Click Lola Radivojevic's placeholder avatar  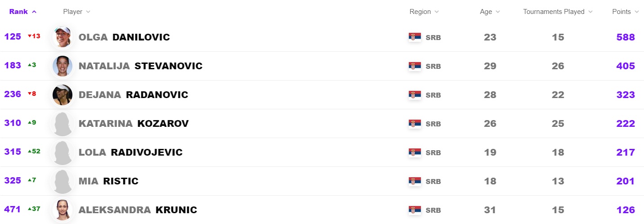(x=62, y=152)
